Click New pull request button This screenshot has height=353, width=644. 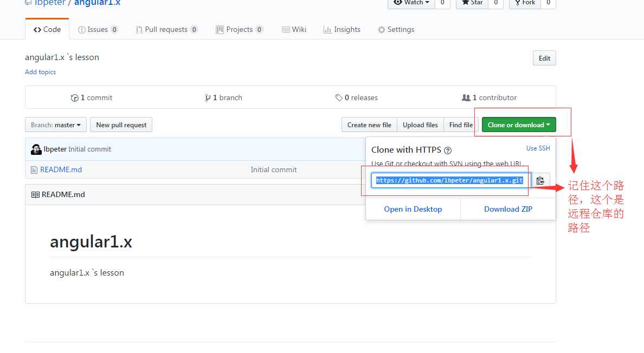tap(121, 125)
